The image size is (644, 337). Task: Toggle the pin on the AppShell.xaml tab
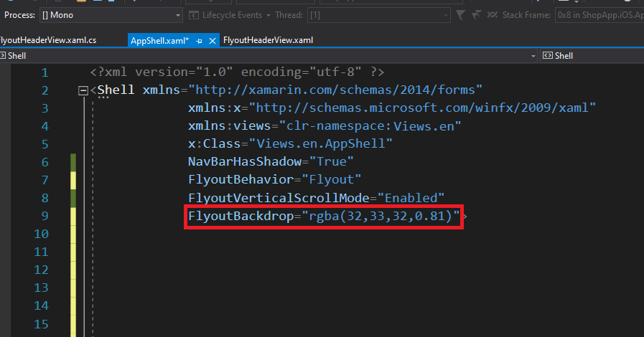pyautogui.click(x=199, y=41)
